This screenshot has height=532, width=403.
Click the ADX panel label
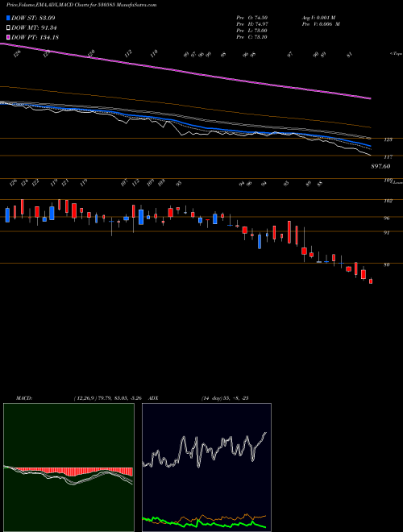[x=153, y=397]
